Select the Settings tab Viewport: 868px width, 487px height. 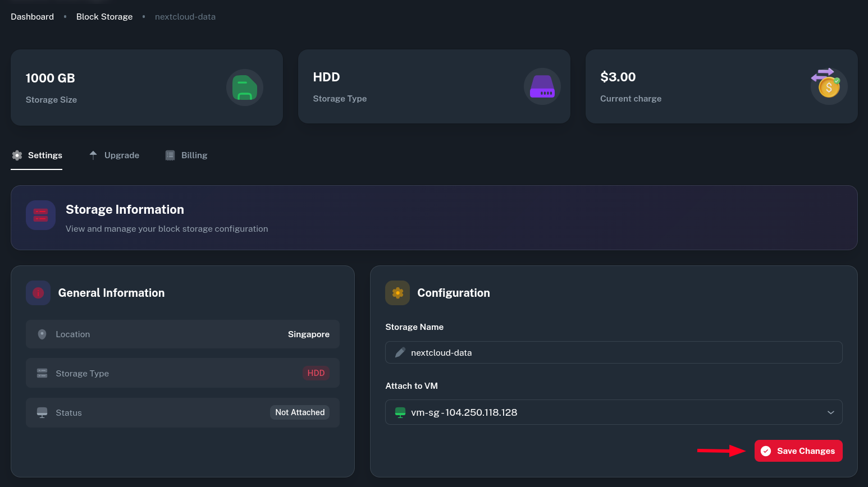click(37, 155)
